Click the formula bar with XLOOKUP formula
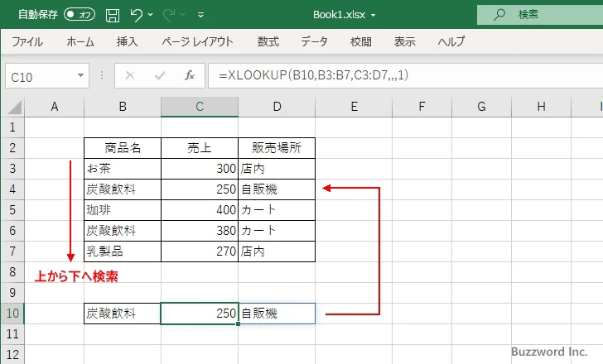This screenshot has width=603, height=364. click(x=406, y=75)
